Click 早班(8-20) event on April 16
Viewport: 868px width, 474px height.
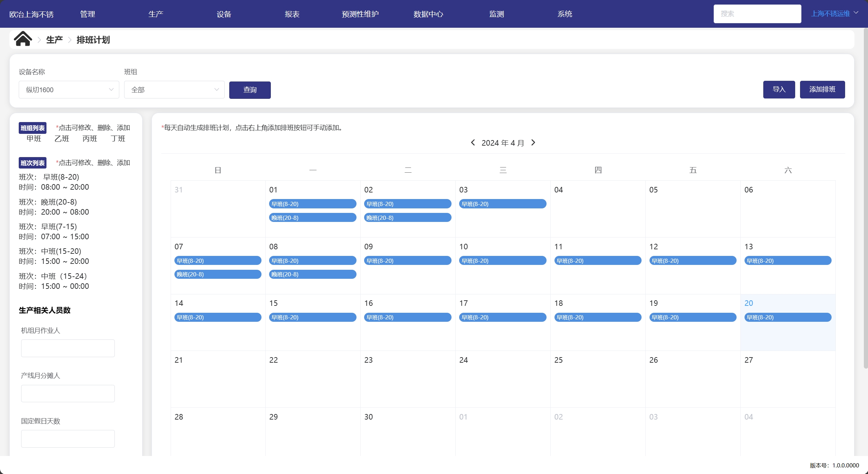click(408, 317)
